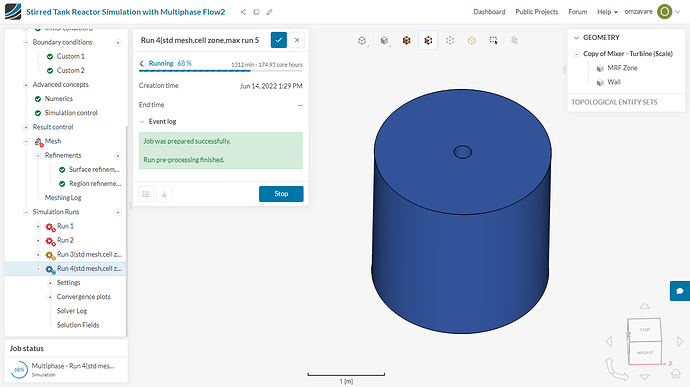The width and height of the screenshot is (690, 387).
Task: Expand the Run 2 node
Action: (38, 240)
